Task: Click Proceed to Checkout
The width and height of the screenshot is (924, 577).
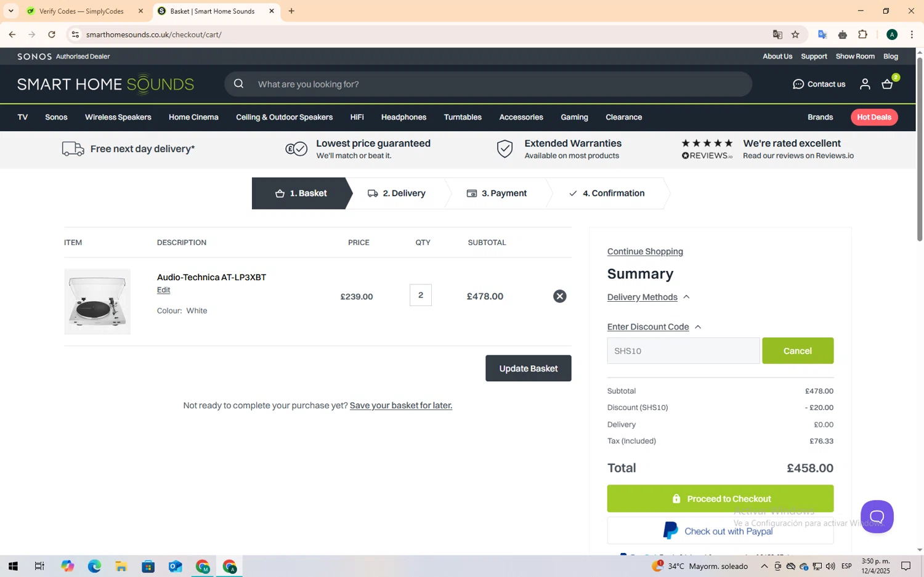Action: (x=720, y=499)
